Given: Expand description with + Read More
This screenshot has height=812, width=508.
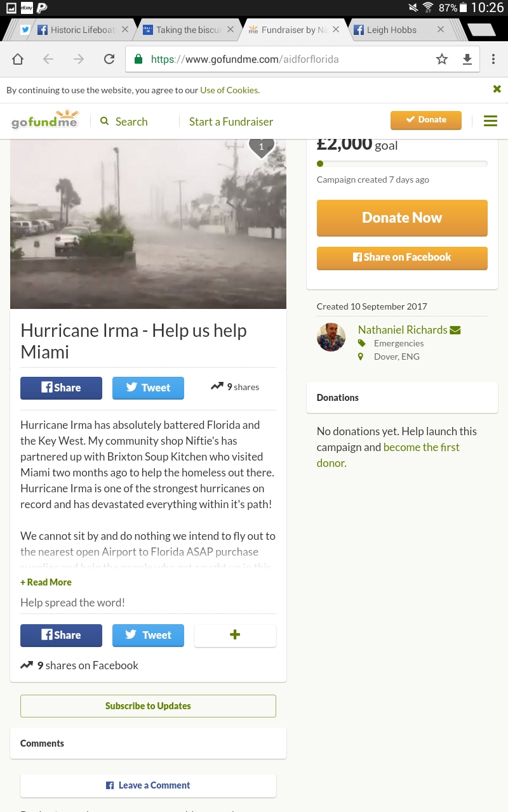Looking at the screenshot, I should click(46, 582).
